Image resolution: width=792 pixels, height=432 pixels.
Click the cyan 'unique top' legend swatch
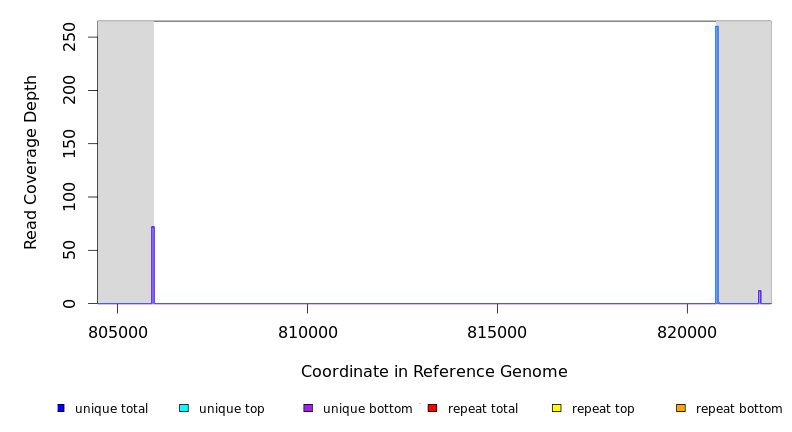coord(184,408)
